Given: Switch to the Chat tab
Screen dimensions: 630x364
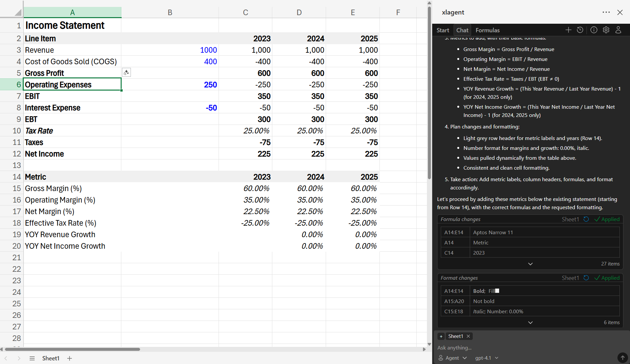Looking at the screenshot, I should [x=462, y=30].
